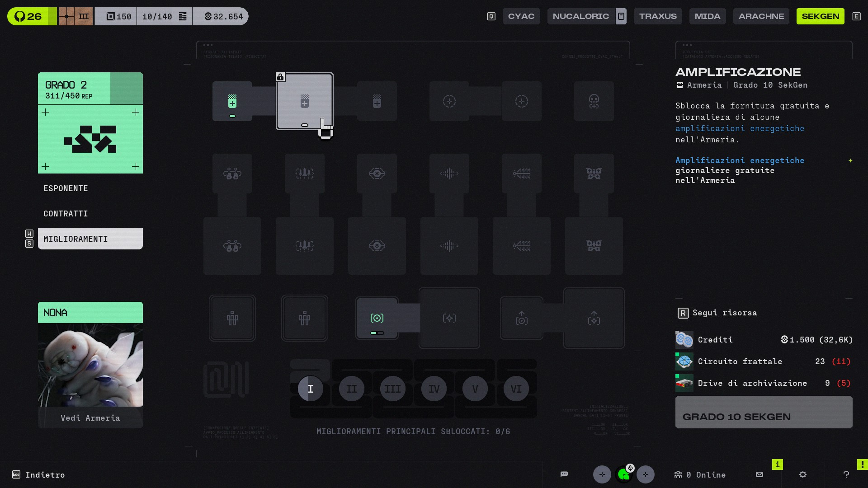The image size is (868, 488).
Task: Switch to the ARACHNE faction tab
Action: [761, 16]
